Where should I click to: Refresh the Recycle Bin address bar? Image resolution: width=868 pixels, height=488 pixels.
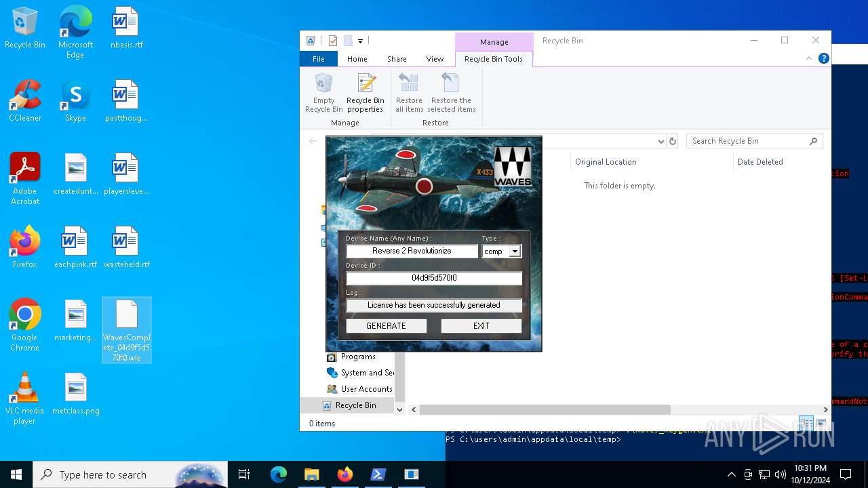click(673, 141)
